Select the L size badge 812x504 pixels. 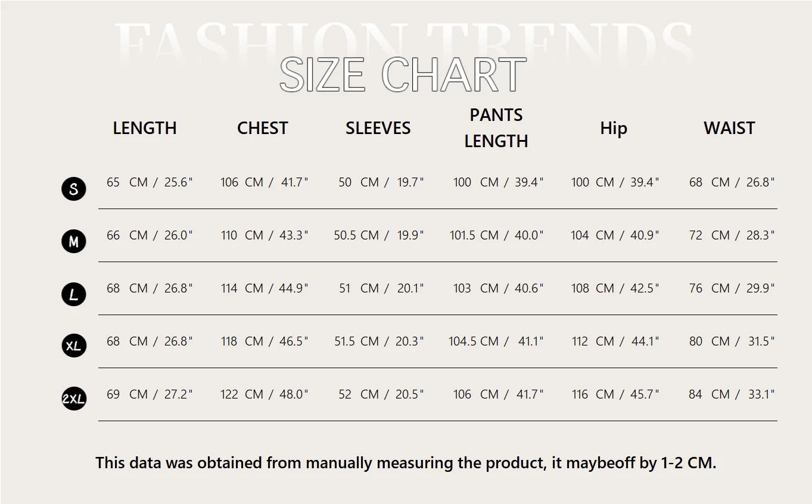[x=74, y=294]
